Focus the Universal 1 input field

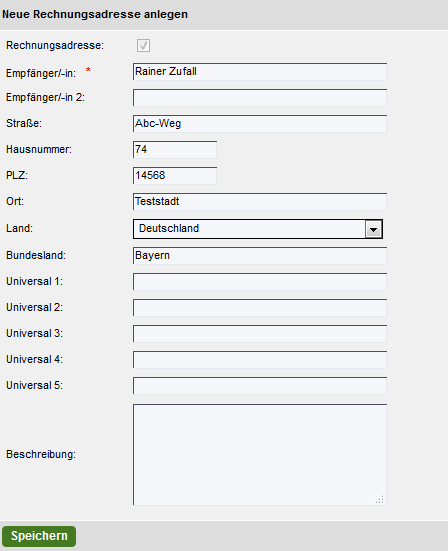click(x=260, y=282)
